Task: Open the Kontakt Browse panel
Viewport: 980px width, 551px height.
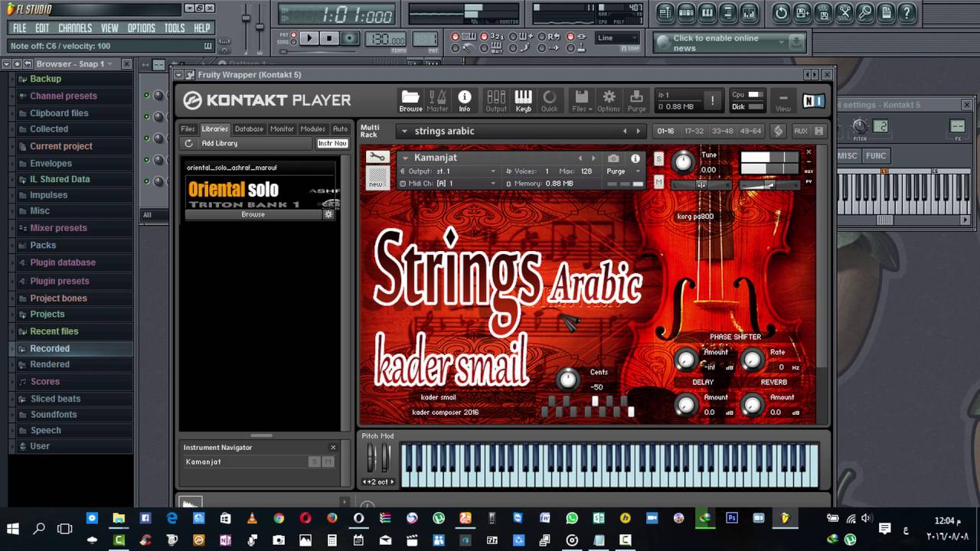Action: 410,100
